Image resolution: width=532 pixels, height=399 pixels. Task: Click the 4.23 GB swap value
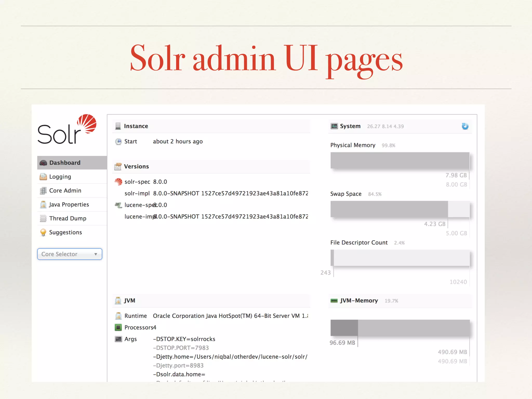click(x=435, y=224)
